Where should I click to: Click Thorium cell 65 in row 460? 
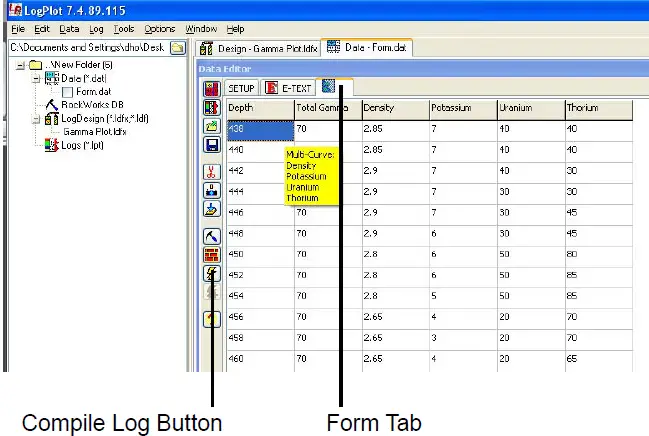point(599,361)
